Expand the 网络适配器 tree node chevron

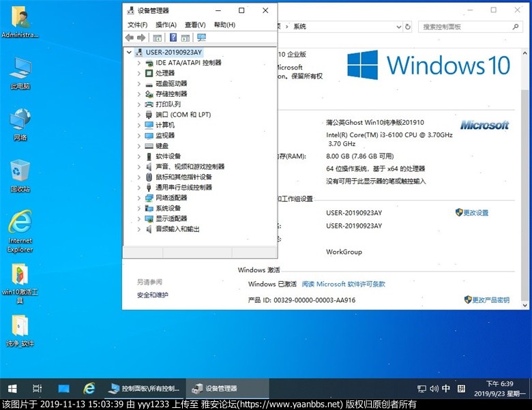[138, 198]
